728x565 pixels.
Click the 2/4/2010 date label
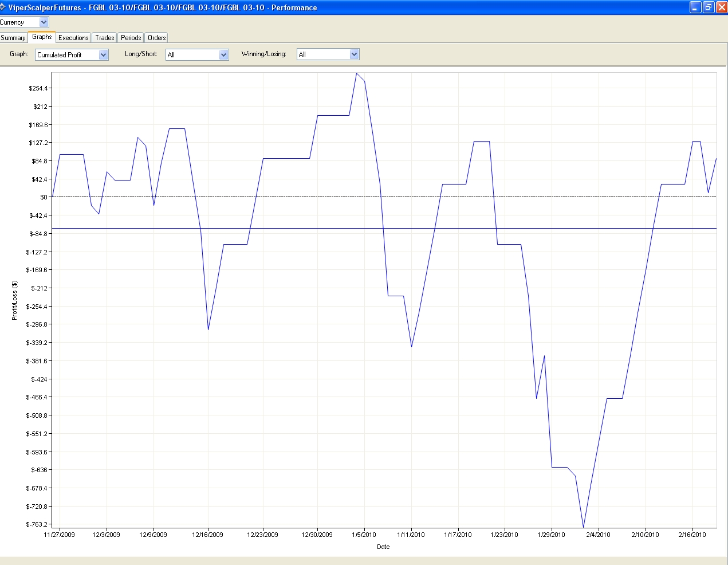click(598, 535)
